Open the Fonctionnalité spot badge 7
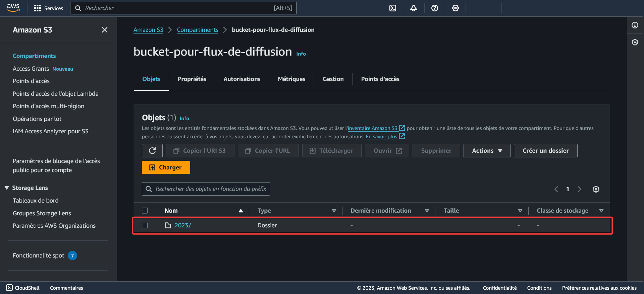Image resolution: width=644 pixels, height=294 pixels. [x=72, y=255]
